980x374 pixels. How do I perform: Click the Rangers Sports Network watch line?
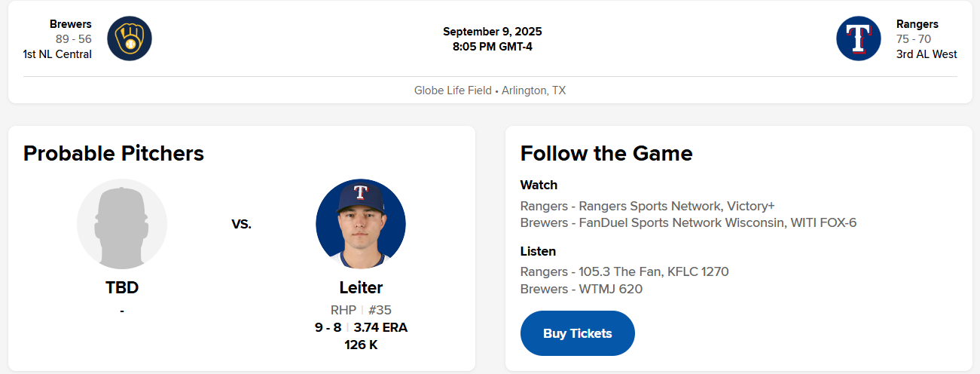[647, 206]
